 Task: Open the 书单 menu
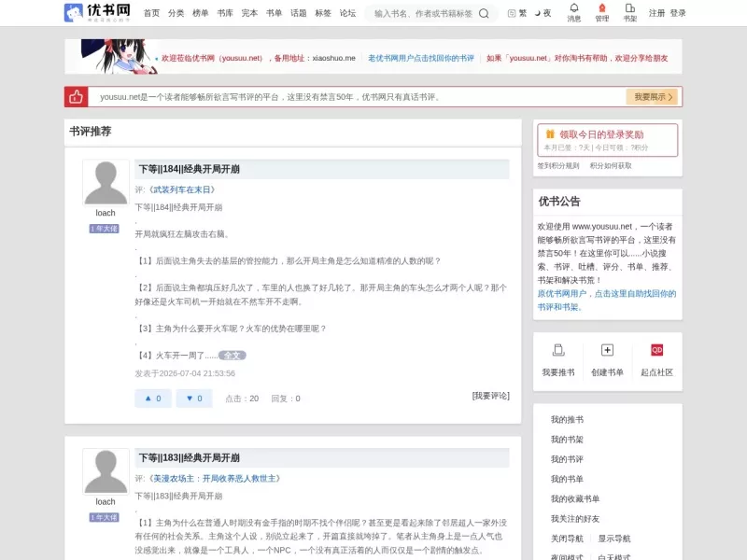pyautogui.click(x=274, y=13)
